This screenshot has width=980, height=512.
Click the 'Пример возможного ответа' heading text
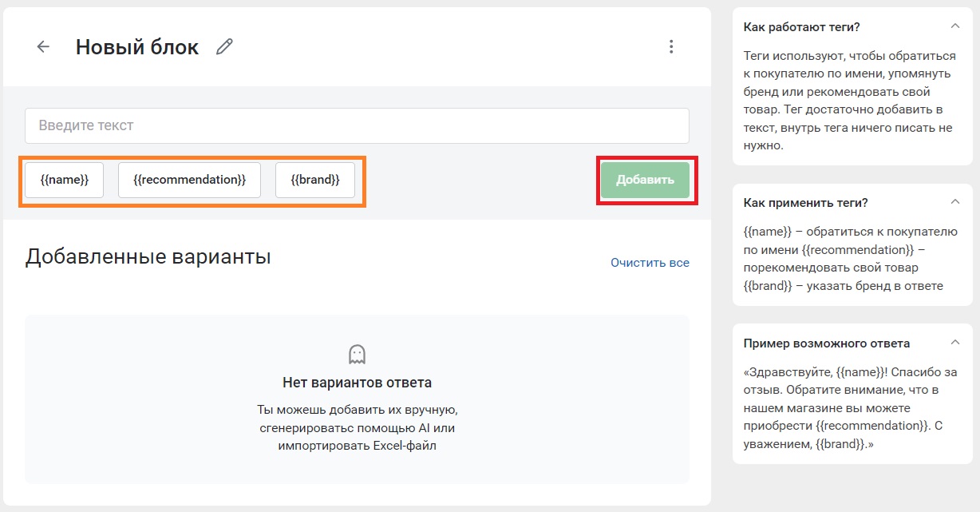click(x=826, y=344)
